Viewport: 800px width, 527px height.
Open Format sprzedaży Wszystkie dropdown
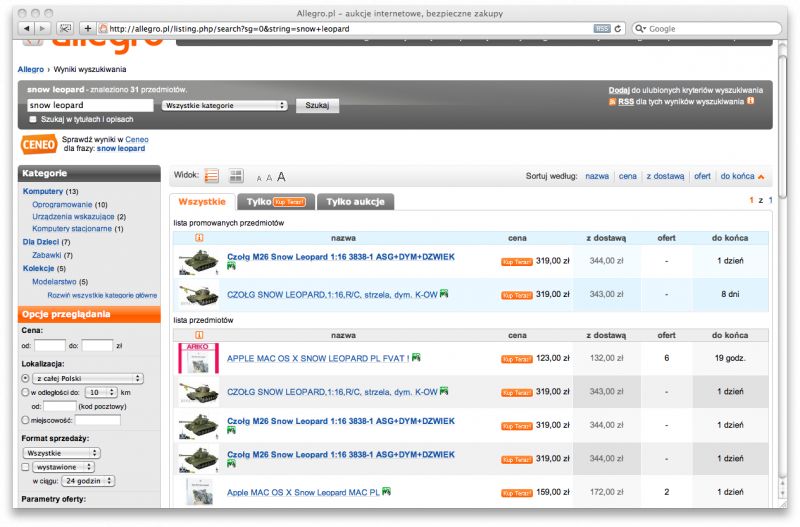point(62,453)
